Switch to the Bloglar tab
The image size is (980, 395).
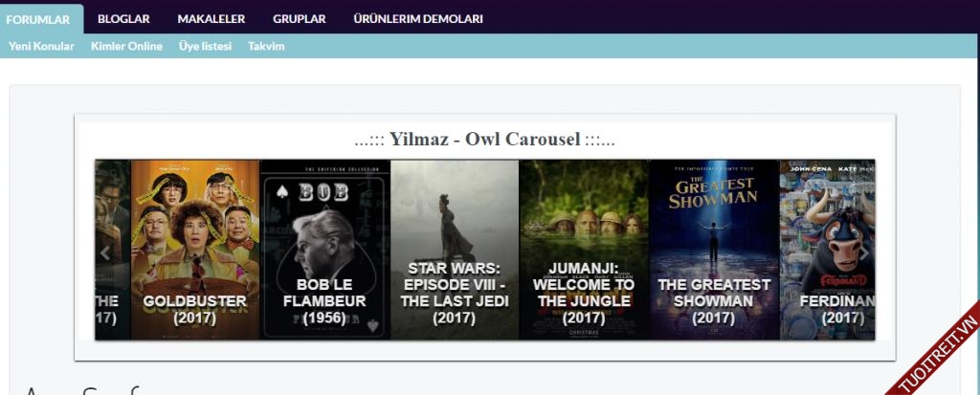click(123, 19)
